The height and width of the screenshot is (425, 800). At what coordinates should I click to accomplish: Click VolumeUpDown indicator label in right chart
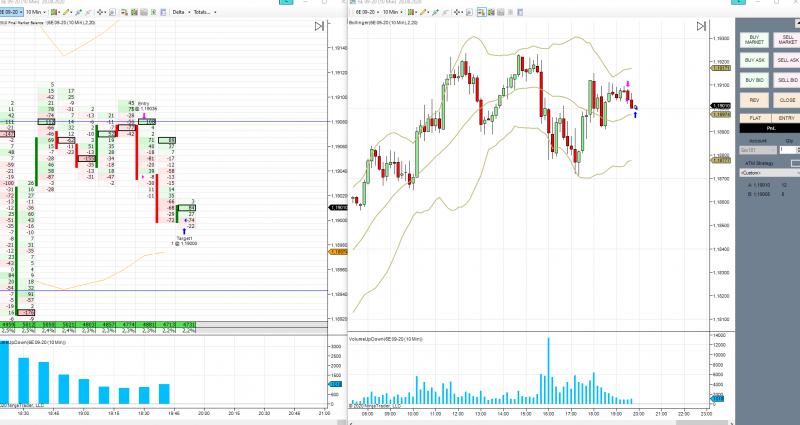pos(386,339)
